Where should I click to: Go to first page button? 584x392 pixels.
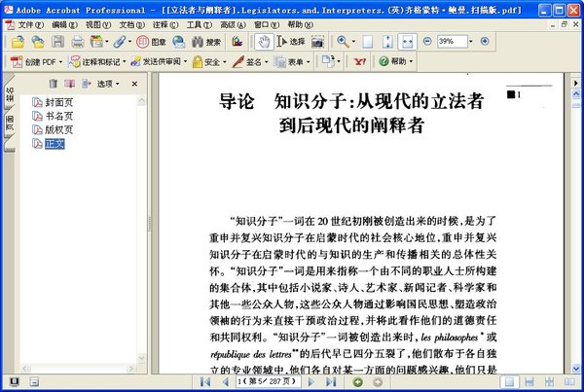coord(205,381)
